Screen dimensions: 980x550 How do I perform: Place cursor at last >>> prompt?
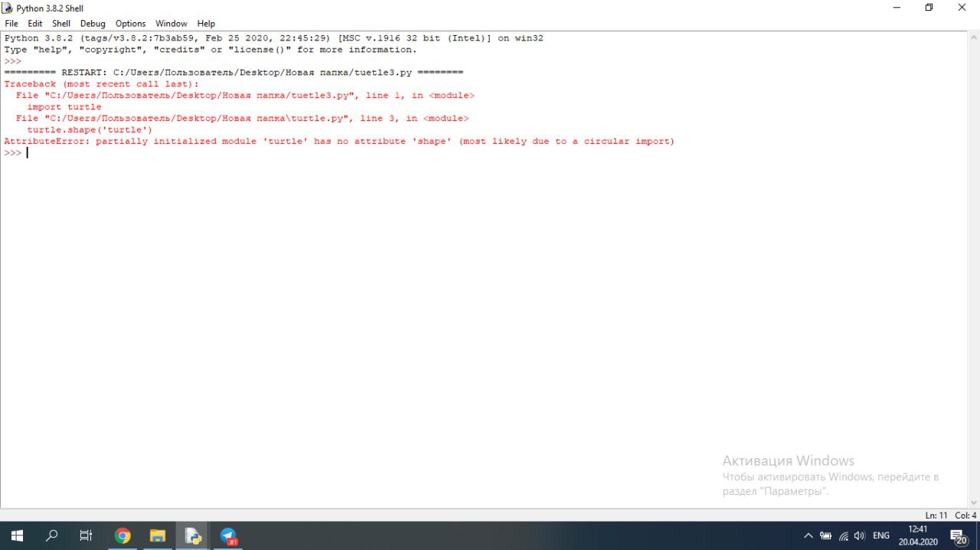pyautogui.click(x=28, y=153)
